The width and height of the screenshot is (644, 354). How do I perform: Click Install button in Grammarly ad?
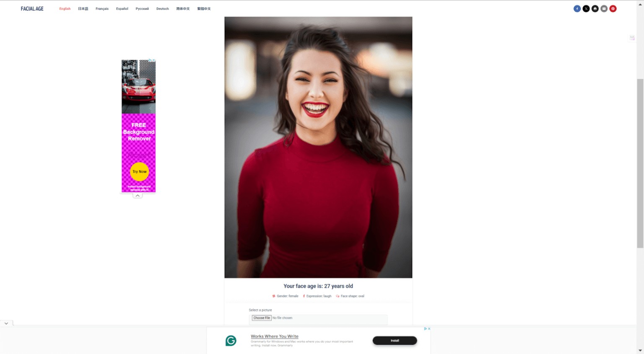click(395, 341)
